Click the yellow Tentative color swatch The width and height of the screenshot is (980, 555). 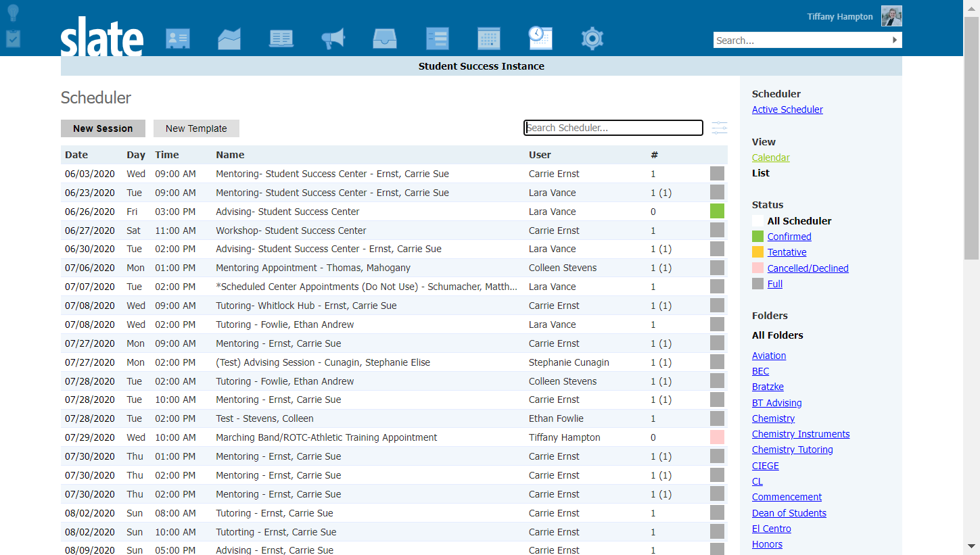click(x=757, y=251)
